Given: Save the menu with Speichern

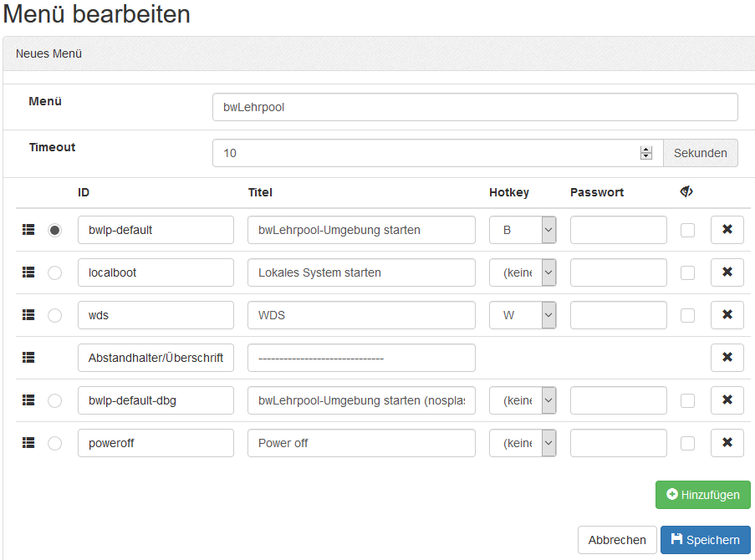Looking at the screenshot, I should 705,540.
